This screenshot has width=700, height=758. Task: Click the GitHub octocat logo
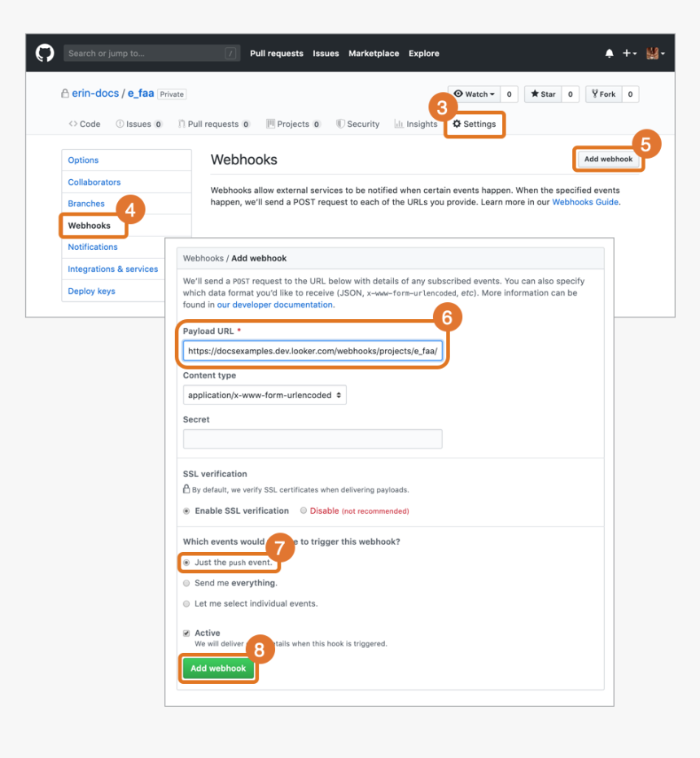pyautogui.click(x=45, y=54)
